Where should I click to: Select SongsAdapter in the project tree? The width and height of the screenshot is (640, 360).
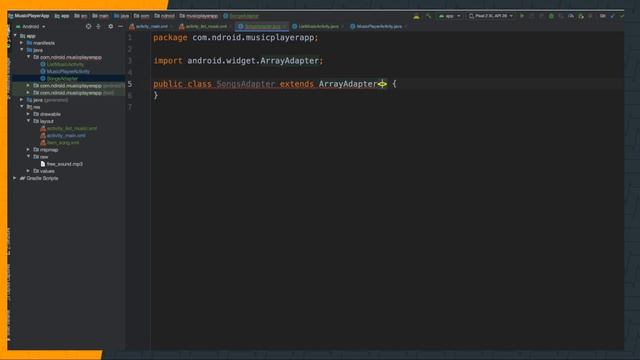point(62,78)
